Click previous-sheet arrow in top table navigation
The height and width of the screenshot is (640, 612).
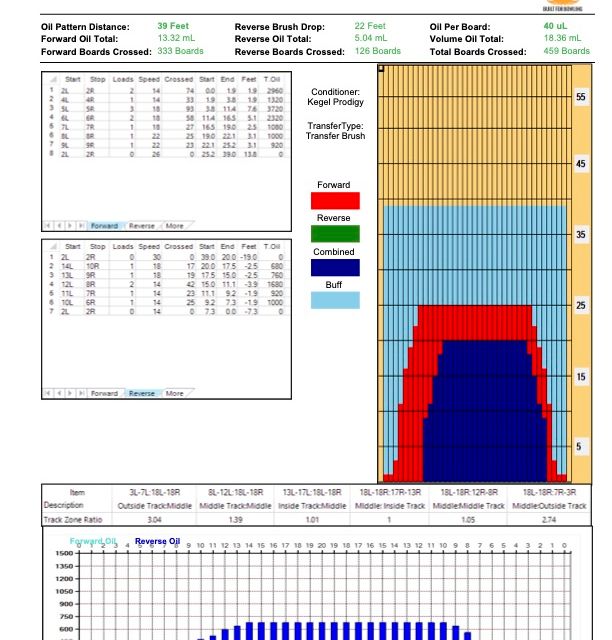point(60,226)
